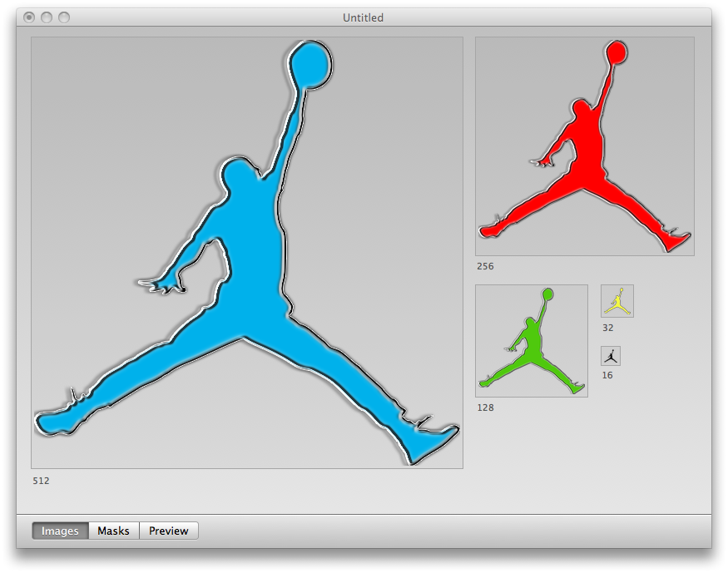The height and width of the screenshot is (573, 728).
Task: Switch to the Images tab
Action: (x=61, y=531)
